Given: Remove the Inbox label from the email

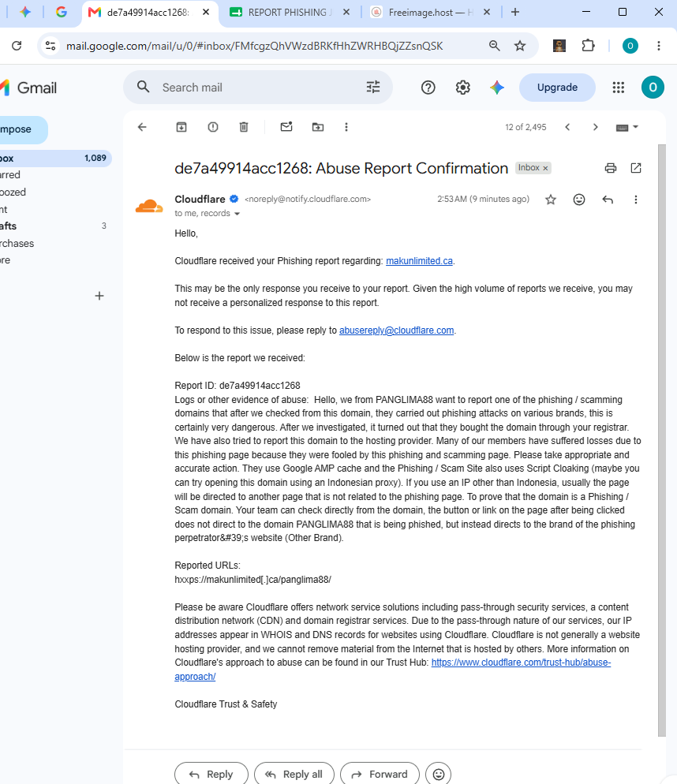Looking at the screenshot, I should click(x=545, y=169).
